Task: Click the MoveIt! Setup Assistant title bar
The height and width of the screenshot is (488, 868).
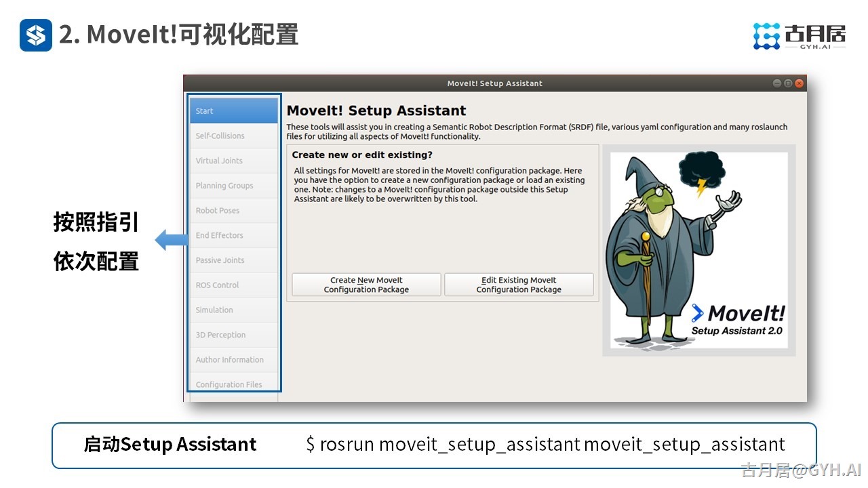Action: click(x=495, y=83)
